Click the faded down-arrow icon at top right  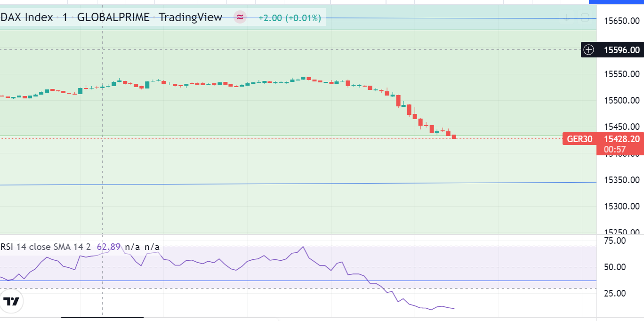[x=567, y=18]
